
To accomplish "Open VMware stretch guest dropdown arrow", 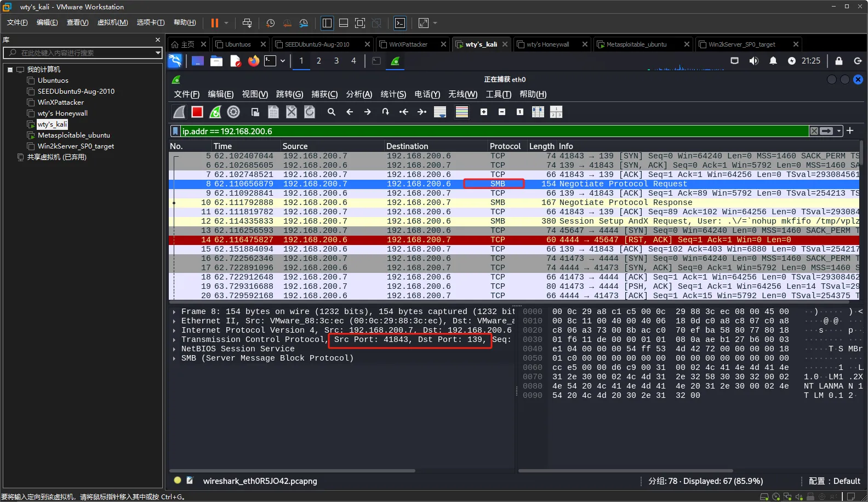I will pyautogui.click(x=436, y=23).
